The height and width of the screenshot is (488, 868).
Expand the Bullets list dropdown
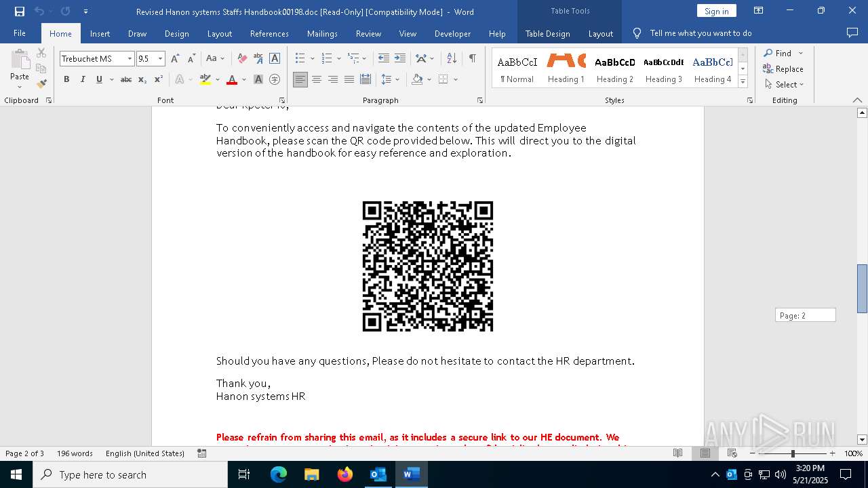tap(313, 59)
